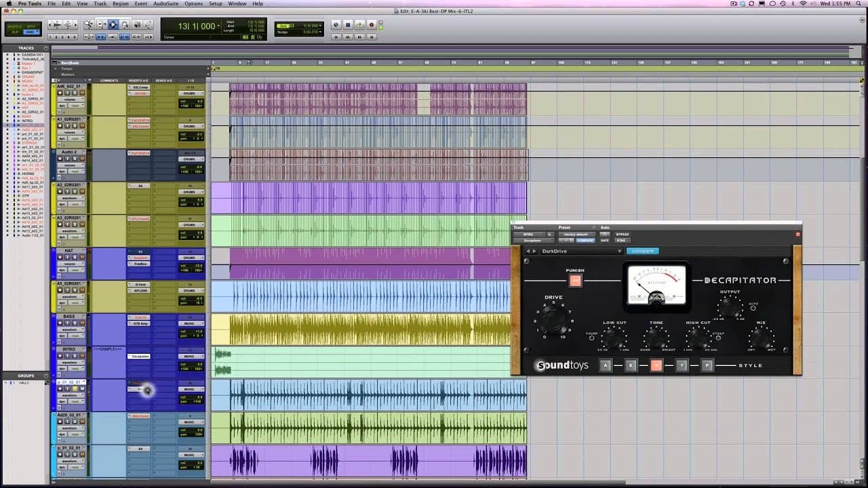Start playback with the transport Play button

(359, 25)
